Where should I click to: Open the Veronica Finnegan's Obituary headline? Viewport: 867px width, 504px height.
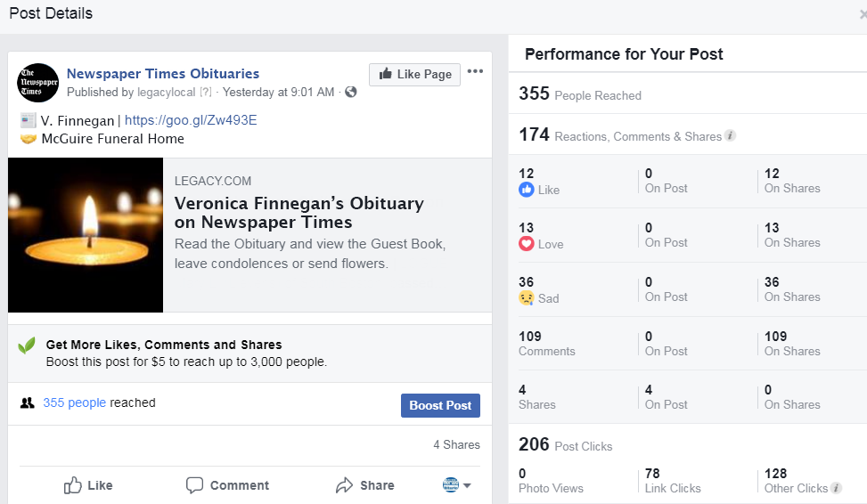(x=299, y=213)
